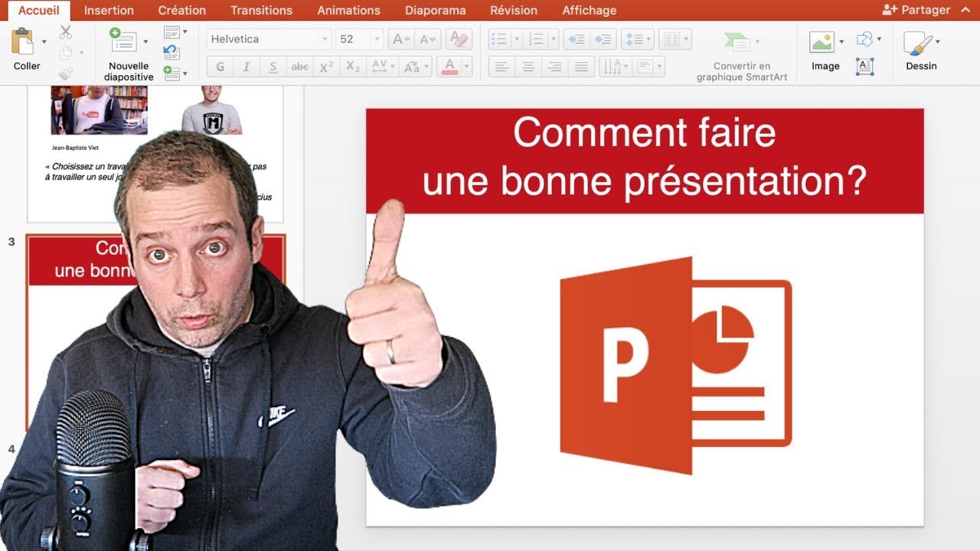Click the format painter brush icon

[65, 73]
